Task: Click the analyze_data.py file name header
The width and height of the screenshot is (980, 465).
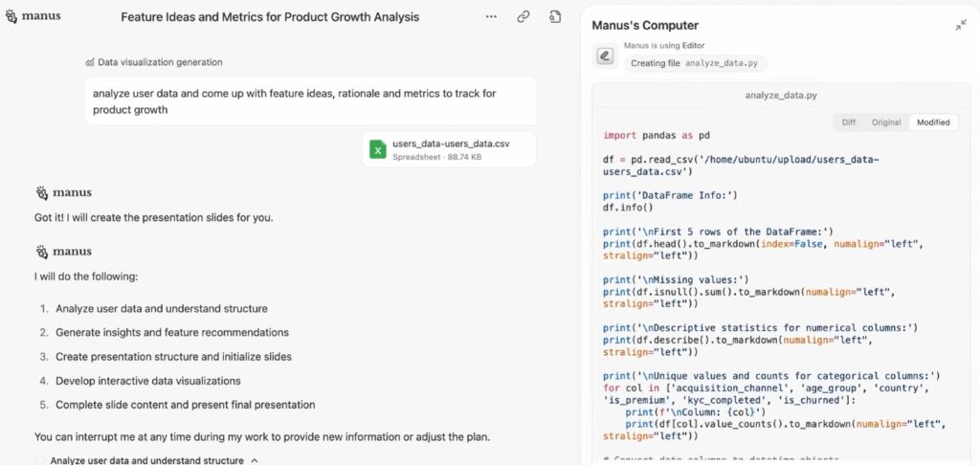Action: (x=781, y=96)
